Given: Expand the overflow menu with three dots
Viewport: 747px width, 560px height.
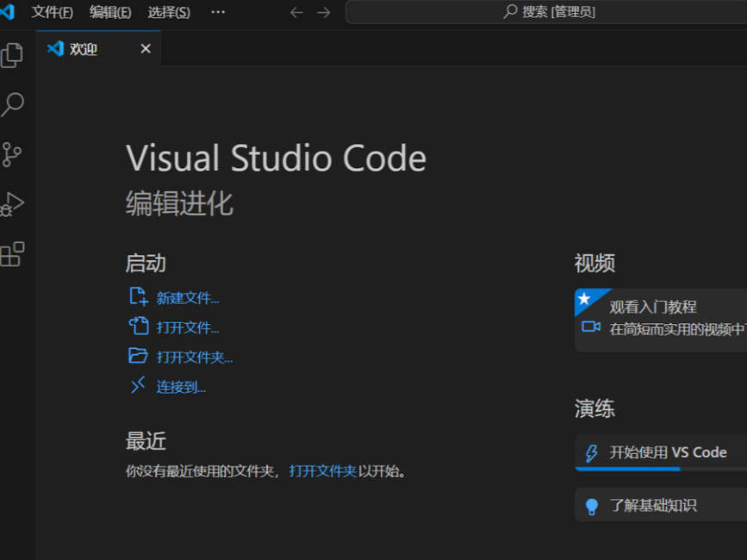Looking at the screenshot, I should 218,12.
